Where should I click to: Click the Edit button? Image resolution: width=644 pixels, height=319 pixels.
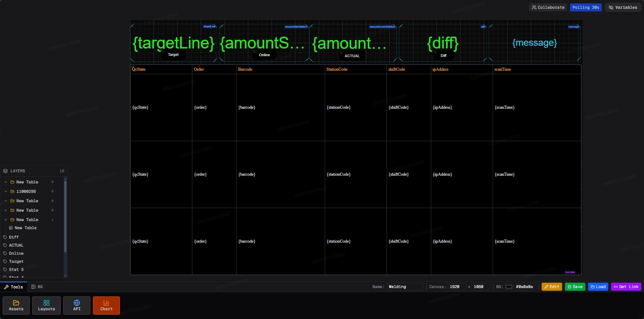552,287
